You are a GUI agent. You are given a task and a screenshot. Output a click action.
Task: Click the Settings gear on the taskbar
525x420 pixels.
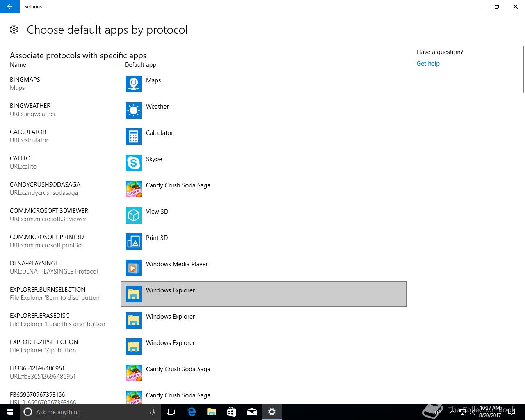(x=272, y=412)
